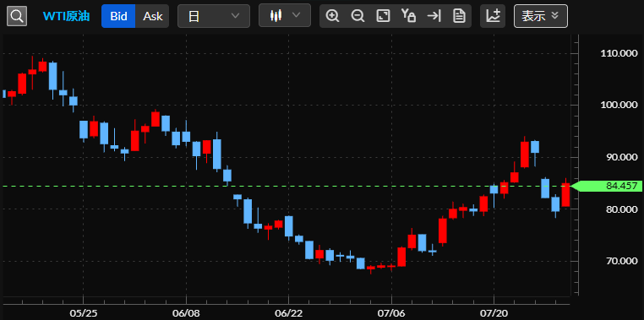Click the 07/06 date axis label
This screenshot has width=644, height=320.
(391, 313)
